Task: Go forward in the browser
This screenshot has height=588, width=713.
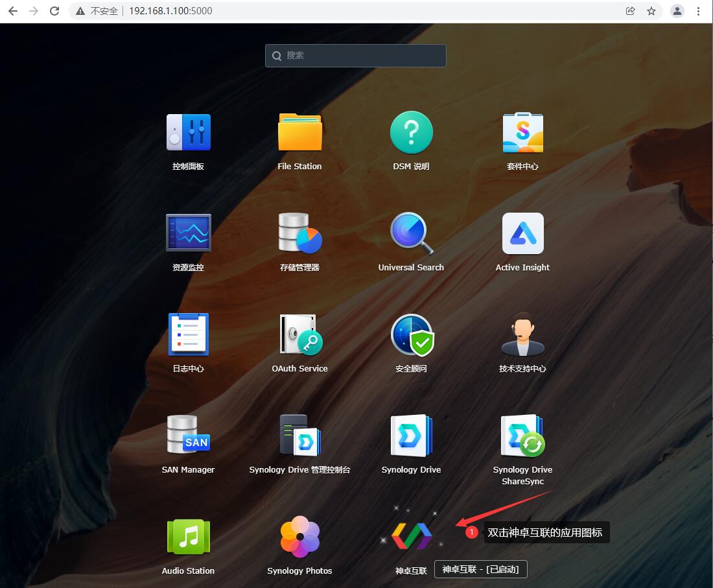Action: click(x=34, y=11)
